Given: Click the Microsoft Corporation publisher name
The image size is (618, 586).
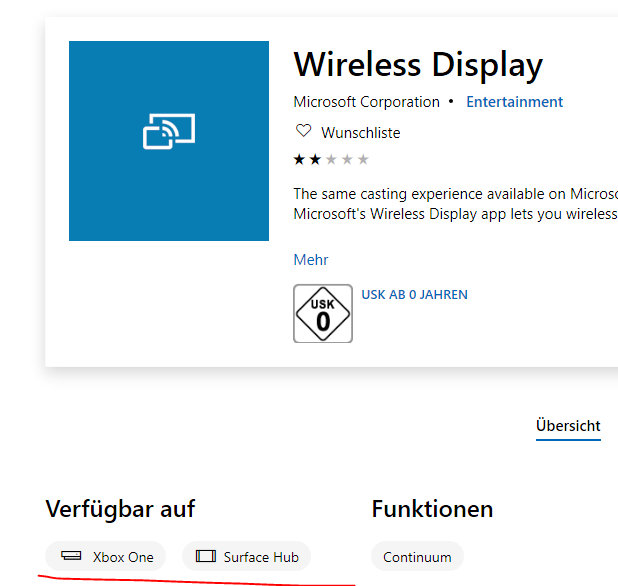Looking at the screenshot, I should [367, 102].
